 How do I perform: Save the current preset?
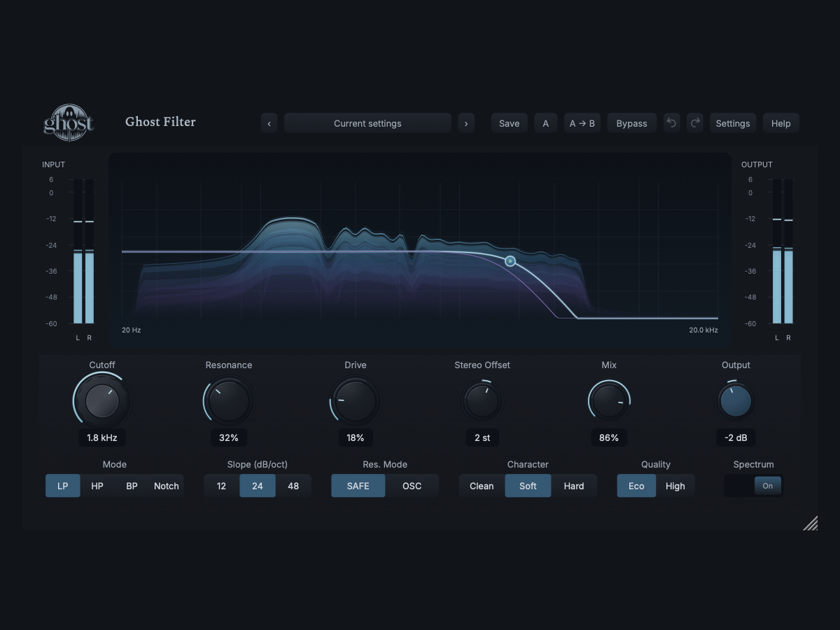point(509,123)
